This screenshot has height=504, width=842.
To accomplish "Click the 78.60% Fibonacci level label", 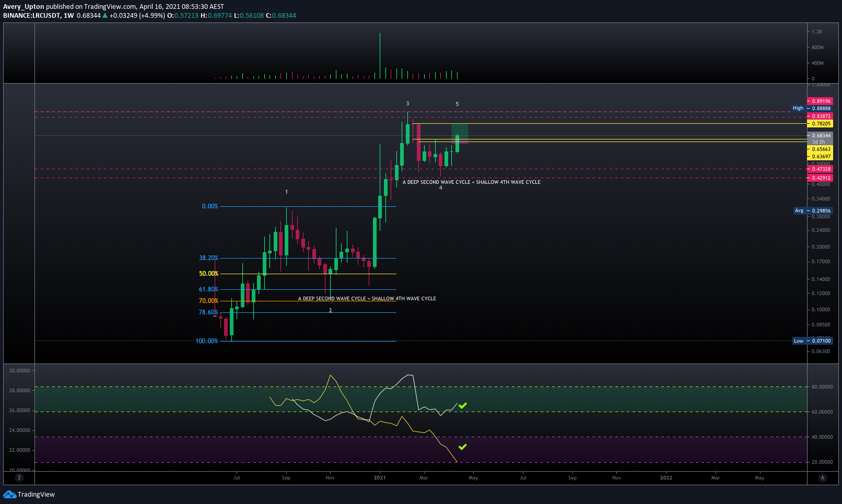I will [x=208, y=312].
